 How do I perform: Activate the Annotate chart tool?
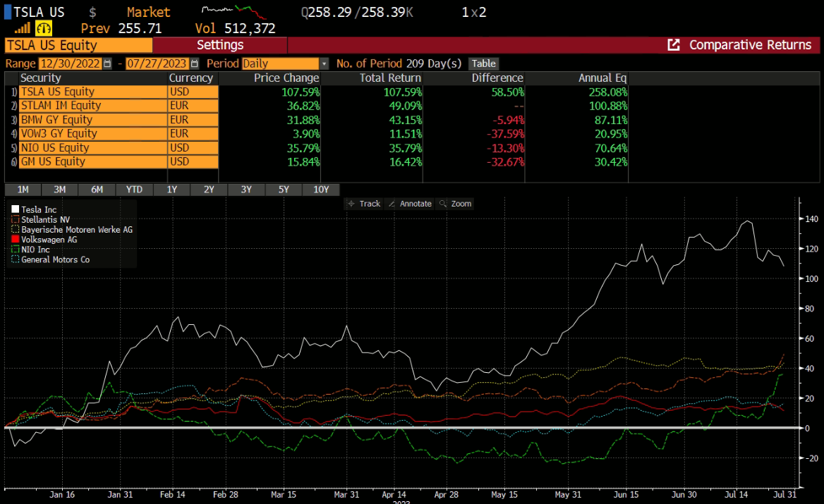(409, 204)
